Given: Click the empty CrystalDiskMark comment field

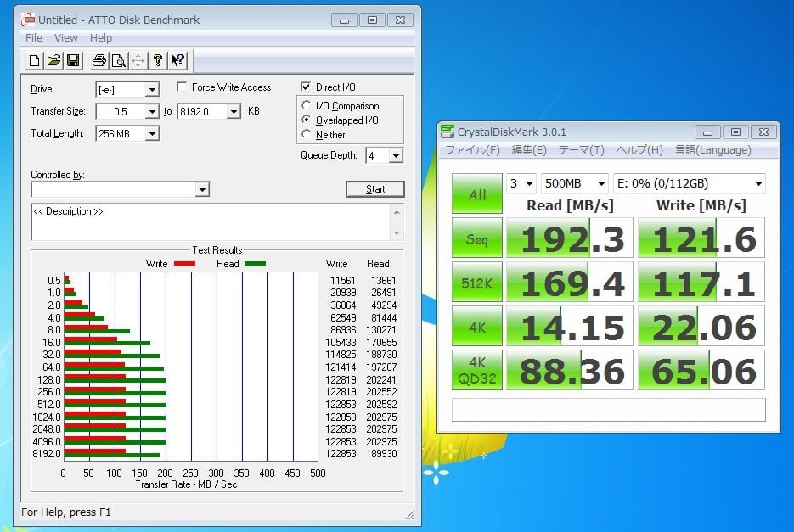Looking at the screenshot, I should click(609, 410).
